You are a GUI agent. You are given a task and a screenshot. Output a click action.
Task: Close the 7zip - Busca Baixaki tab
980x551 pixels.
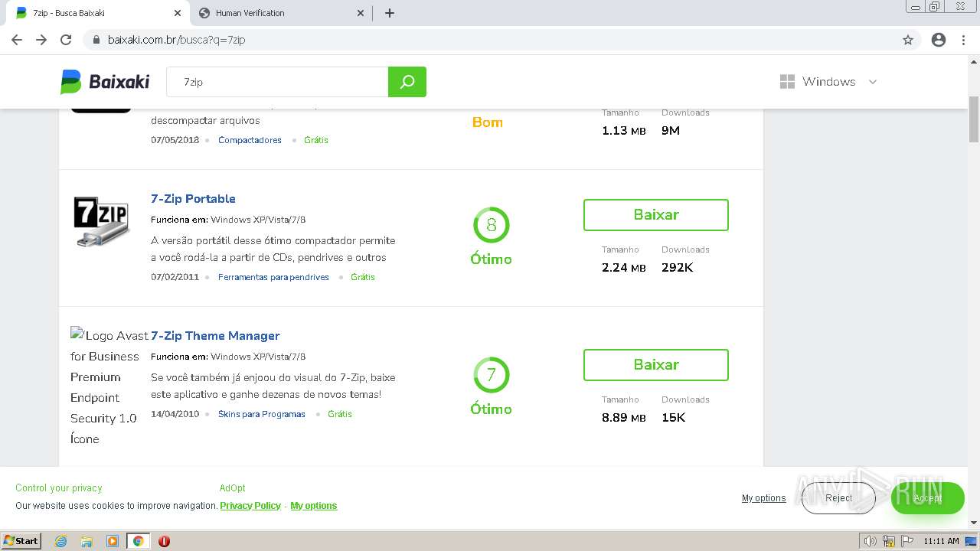click(178, 13)
